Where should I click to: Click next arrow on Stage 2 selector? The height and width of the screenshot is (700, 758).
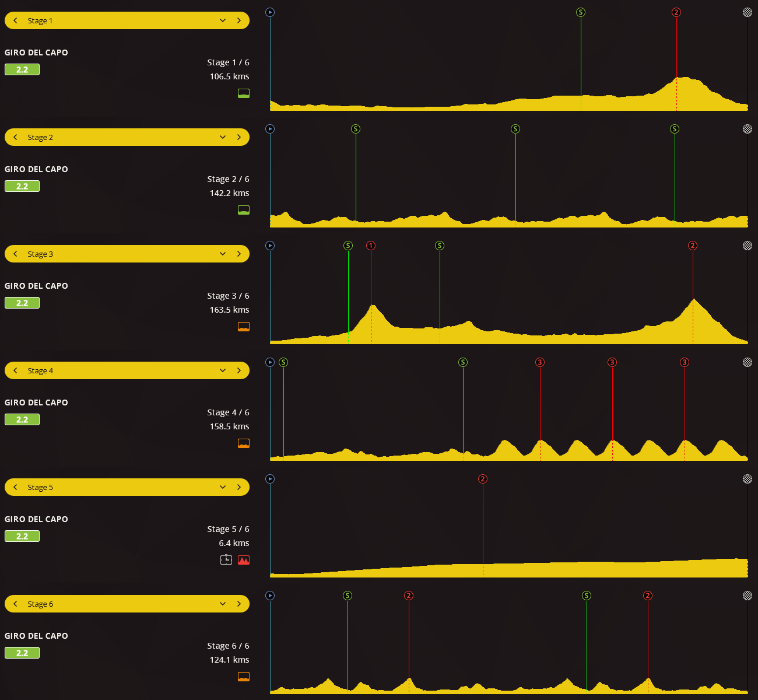[x=239, y=137]
